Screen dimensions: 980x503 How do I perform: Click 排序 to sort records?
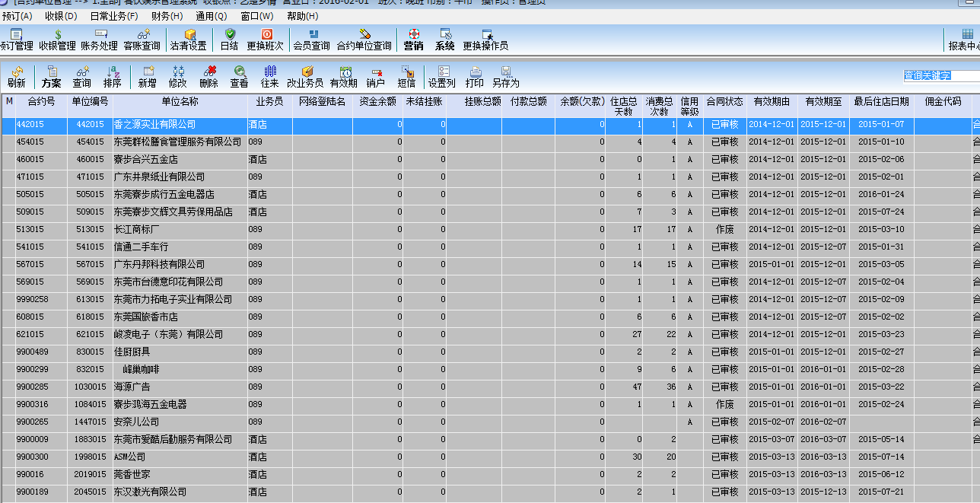113,77
